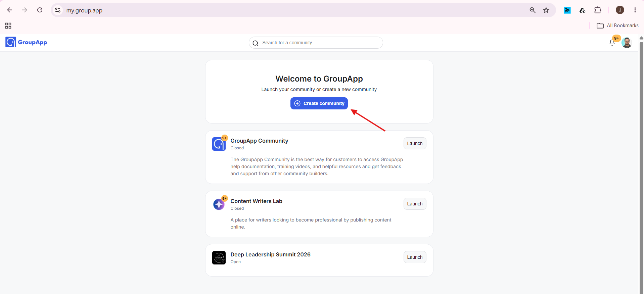Focus the Search for a community field

point(316,43)
